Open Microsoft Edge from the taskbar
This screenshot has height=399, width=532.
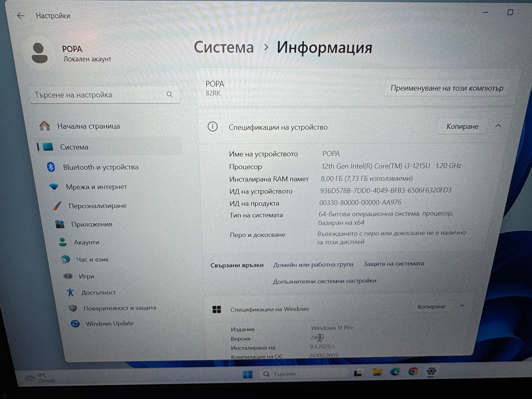point(395,372)
